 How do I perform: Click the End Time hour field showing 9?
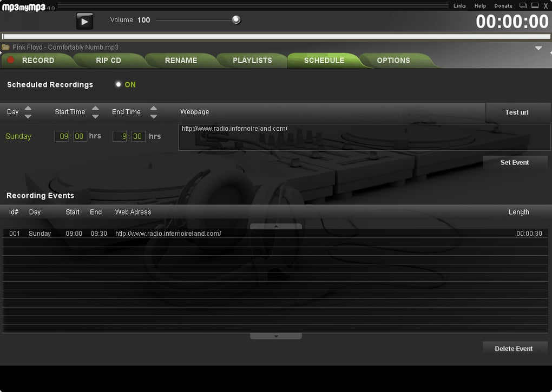click(x=120, y=136)
